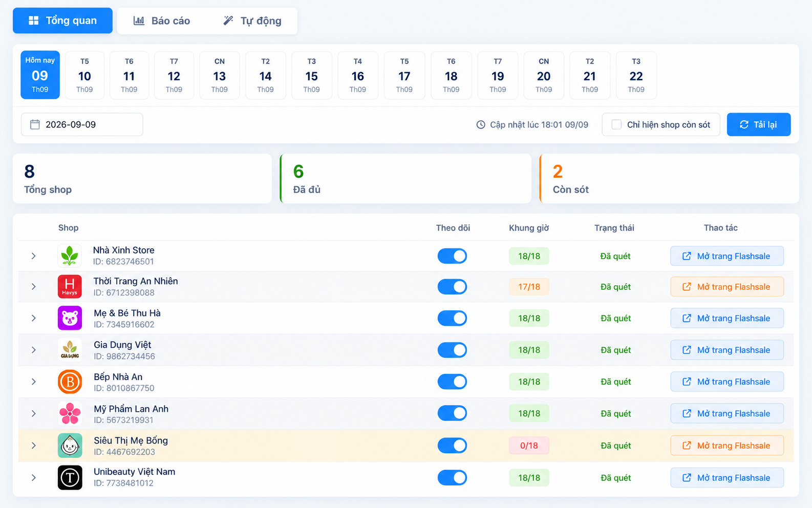This screenshot has height=508, width=812.
Task: Select the T5 10 Th09 date tab
Action: click(x=84, y=75)
